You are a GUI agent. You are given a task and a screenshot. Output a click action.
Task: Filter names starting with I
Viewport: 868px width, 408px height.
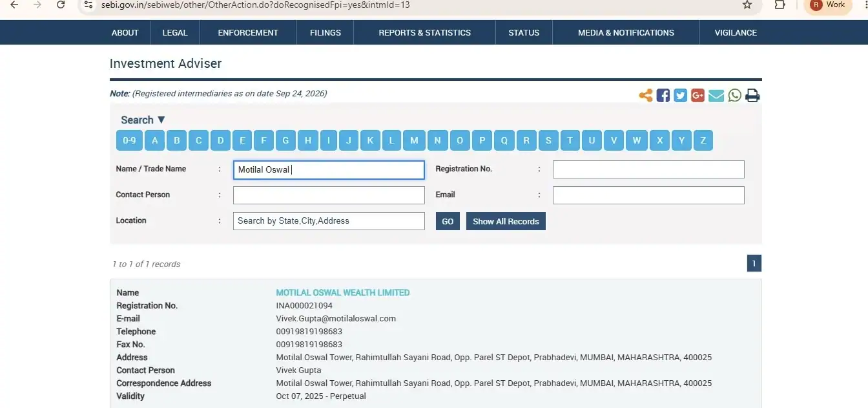(x=329, y=140)
